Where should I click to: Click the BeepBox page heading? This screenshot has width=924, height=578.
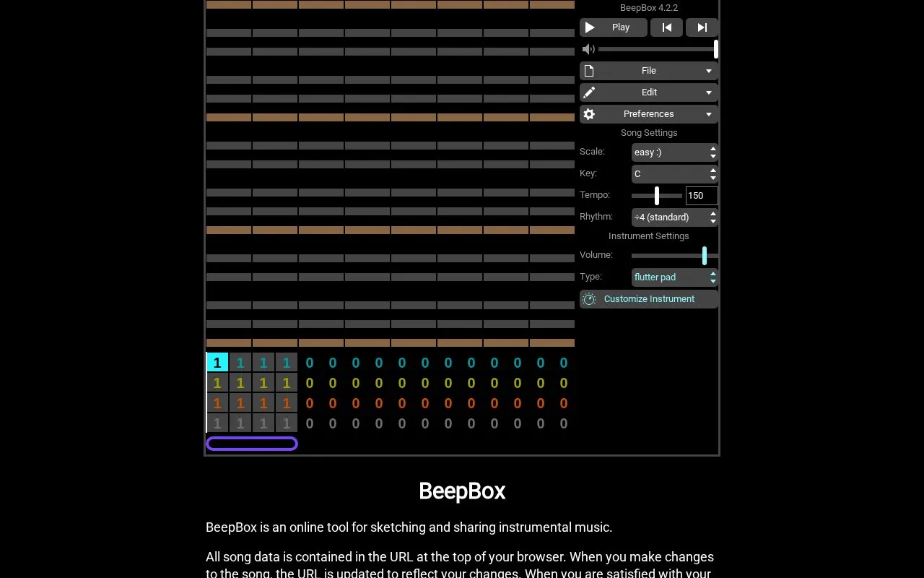(462, 491)
